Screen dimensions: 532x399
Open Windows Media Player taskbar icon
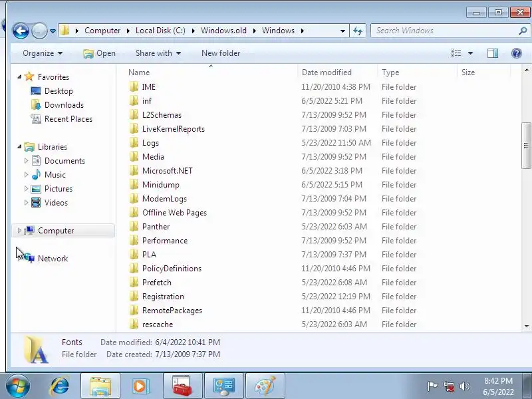pyautogui.click(x=141, y=386)
